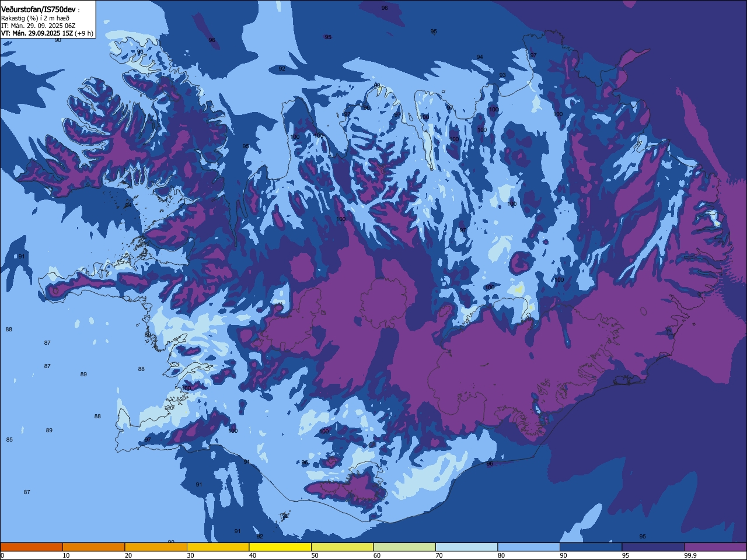
Task: Select the 'Rakastig (%) í 2 m hæð' label
Action: [35, 18]
